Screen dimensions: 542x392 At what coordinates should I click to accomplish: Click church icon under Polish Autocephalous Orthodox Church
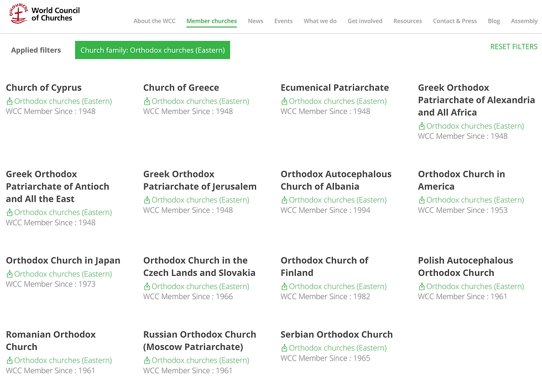coord(421,286)
